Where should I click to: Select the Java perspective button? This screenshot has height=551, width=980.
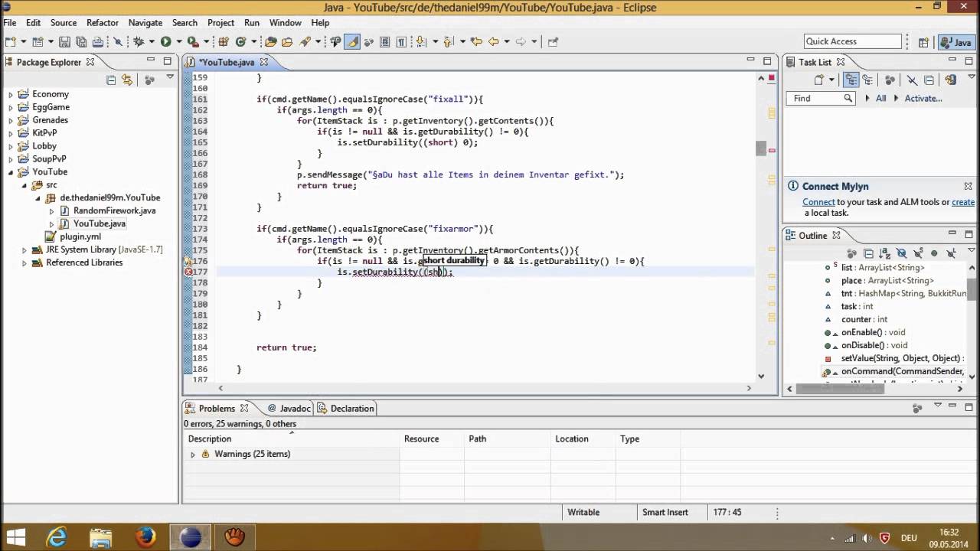tap(955, 43)
